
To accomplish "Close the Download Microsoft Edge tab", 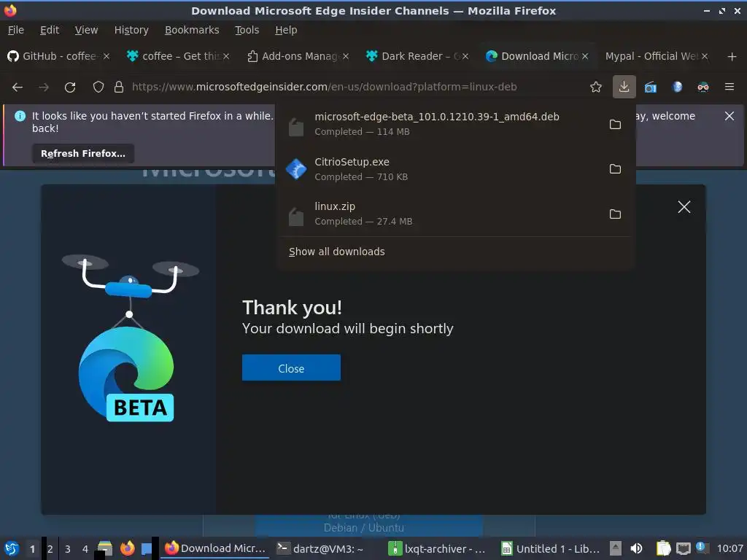I will [x=585, y=56].
